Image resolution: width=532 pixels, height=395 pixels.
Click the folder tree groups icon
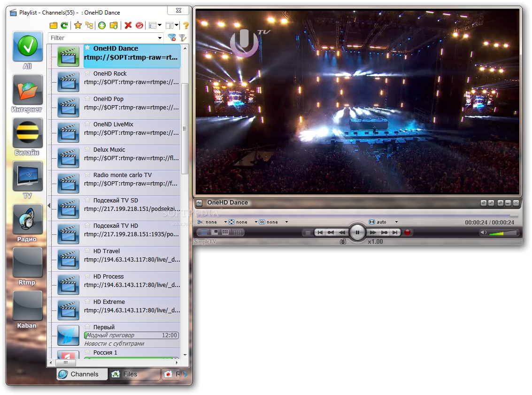pyautogui.click(x=89, y=25)
